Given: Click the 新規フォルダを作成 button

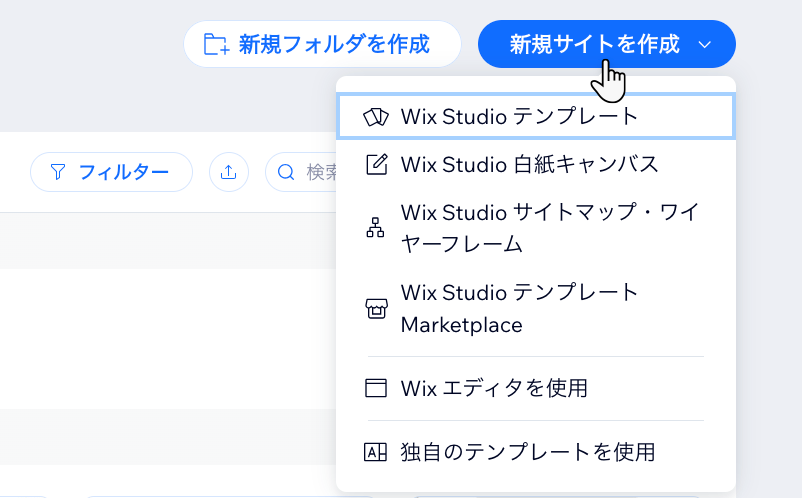Looking at the screenshot, I should tap(322, 44).
